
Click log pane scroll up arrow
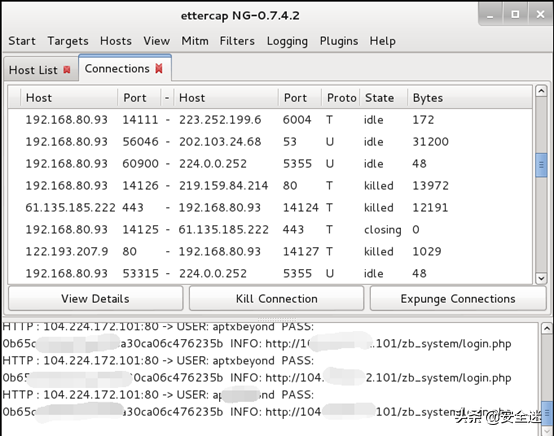pos(547,328)
